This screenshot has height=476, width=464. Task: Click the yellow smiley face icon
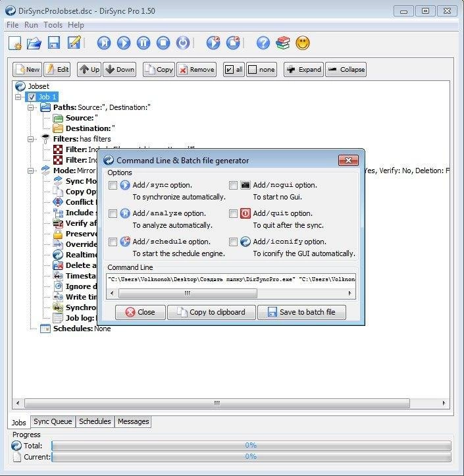tap(303, 43)
